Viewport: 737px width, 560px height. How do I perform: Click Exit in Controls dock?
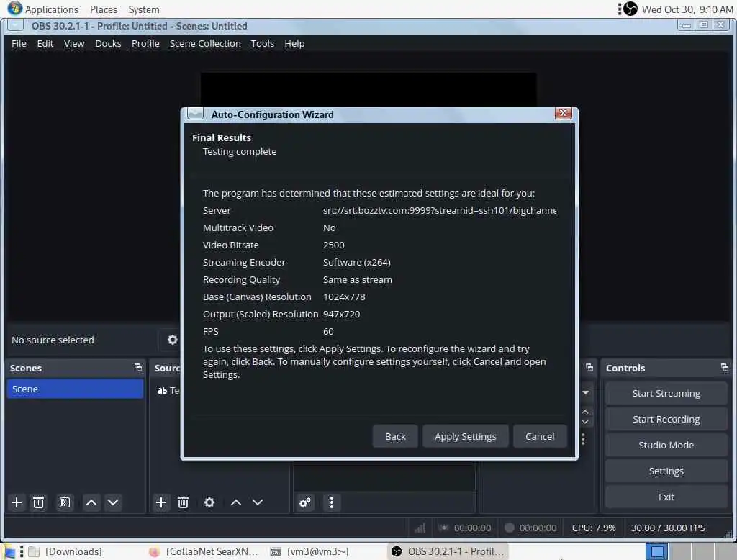pyautogui.click(x=666, y=497)
